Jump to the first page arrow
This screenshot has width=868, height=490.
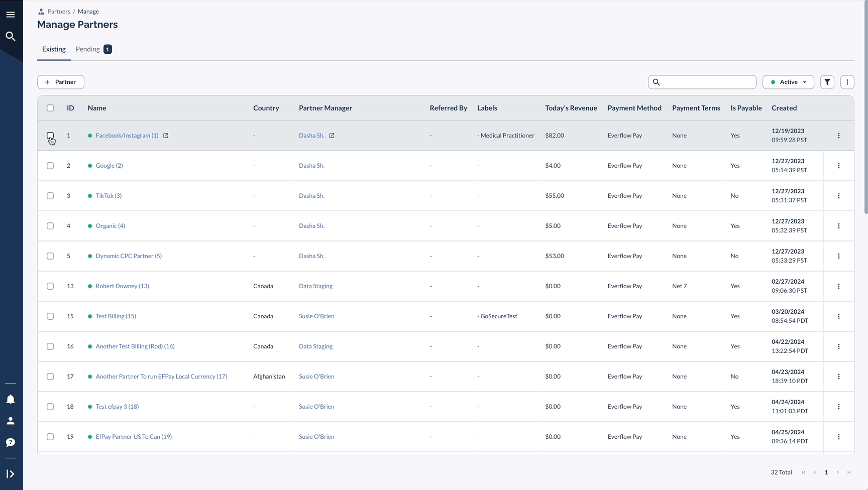(x=804, y=472)
